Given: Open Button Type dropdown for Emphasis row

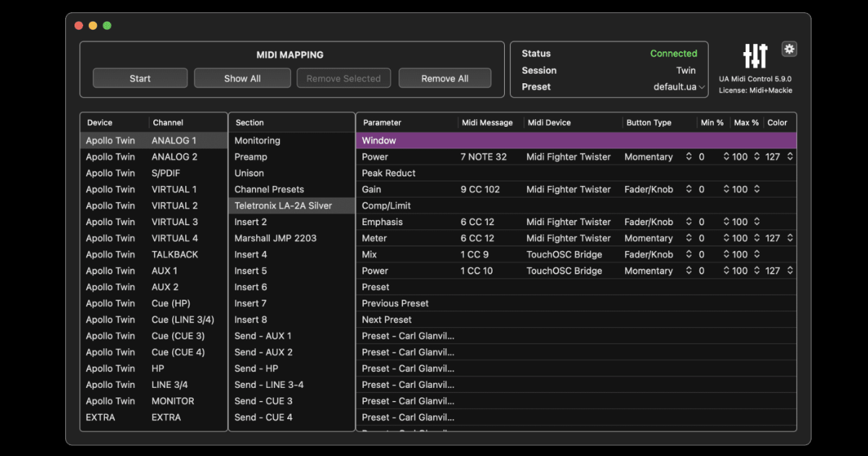Looking at the screenshot, I should (x=658, y=222).
